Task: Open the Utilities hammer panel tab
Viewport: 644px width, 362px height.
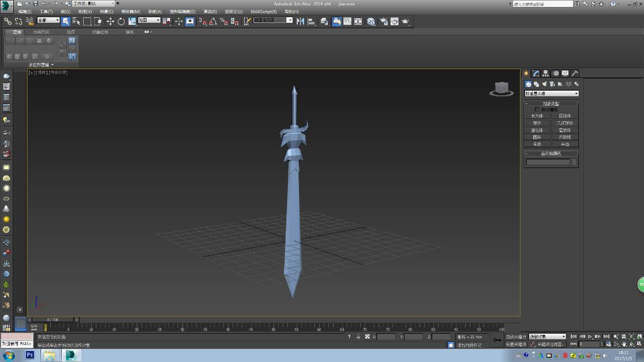Action: (x=575, y=73)
